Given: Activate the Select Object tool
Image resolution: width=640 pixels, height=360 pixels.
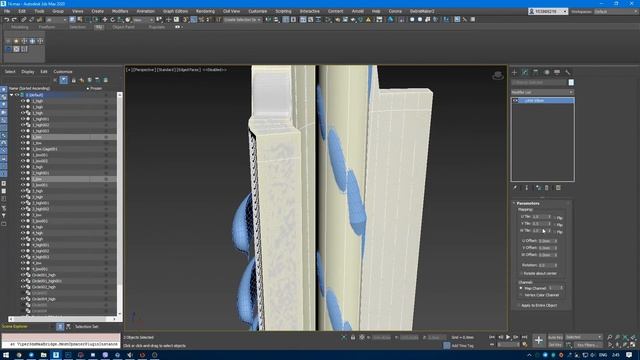Looking at the screenshot, I should coord(72,20).
